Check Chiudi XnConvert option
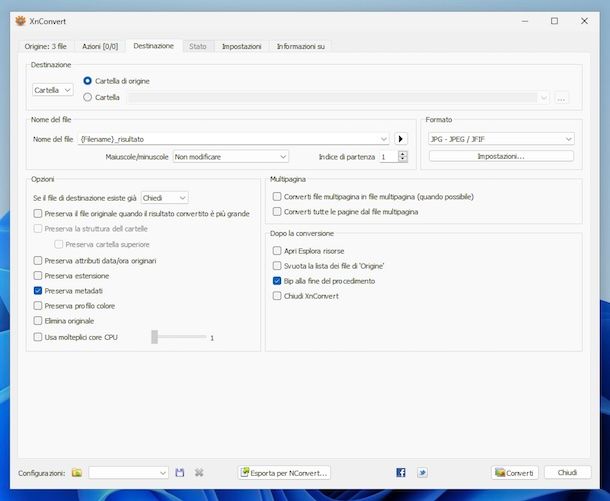 tap(277, 296)
